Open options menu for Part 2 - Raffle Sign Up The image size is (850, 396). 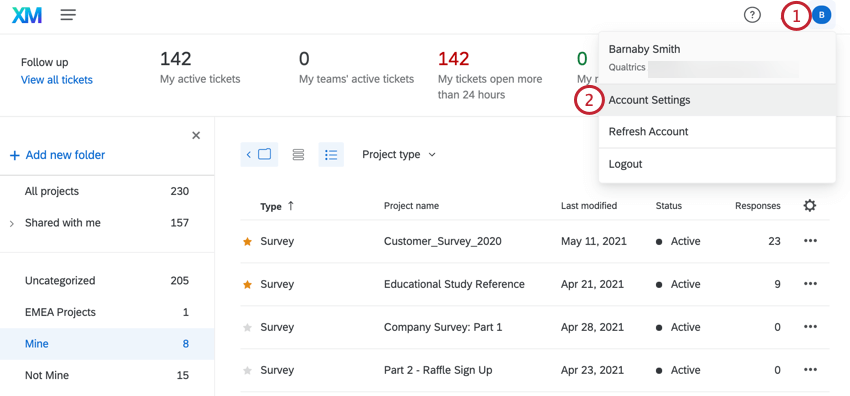(810, 370)
